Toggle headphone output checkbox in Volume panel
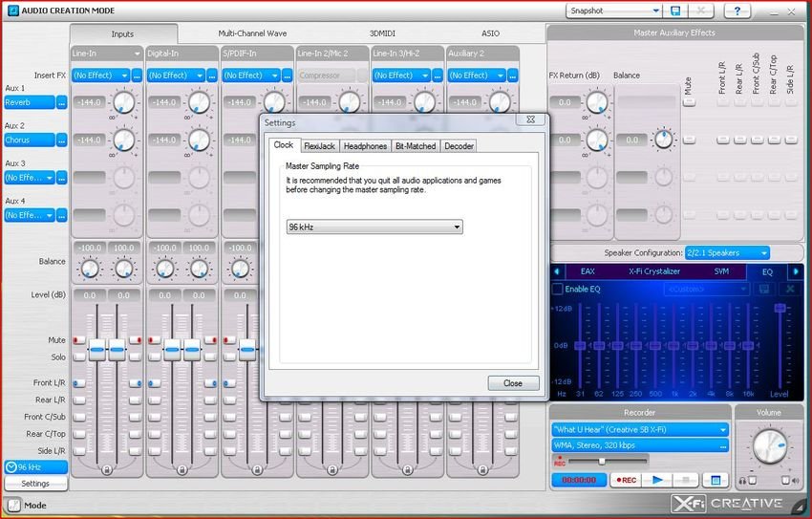 (x=753, y=481)
